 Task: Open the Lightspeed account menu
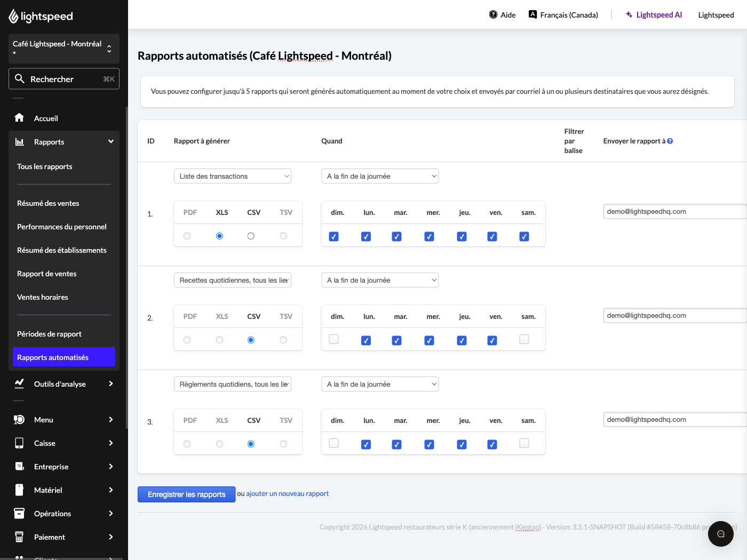716,15
